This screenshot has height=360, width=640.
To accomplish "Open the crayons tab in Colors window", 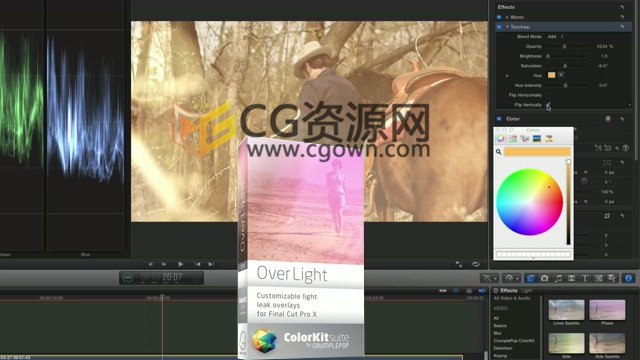I will pos(549,139).
